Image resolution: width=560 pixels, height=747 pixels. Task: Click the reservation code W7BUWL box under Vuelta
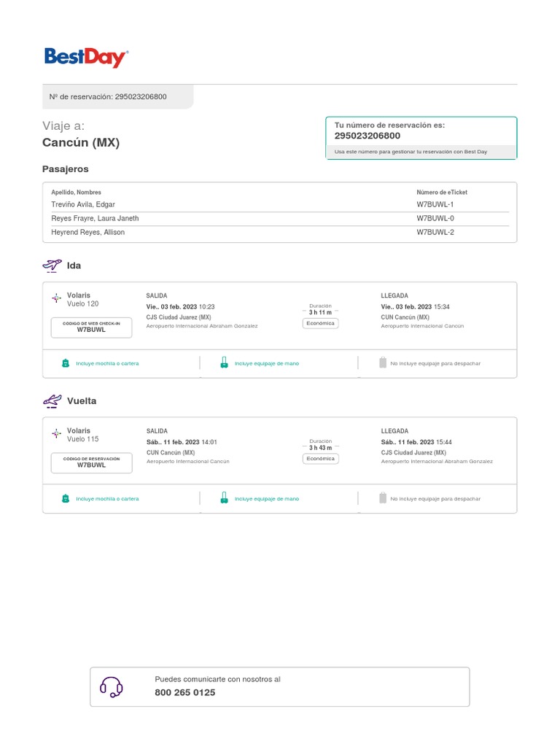[92, 462]
